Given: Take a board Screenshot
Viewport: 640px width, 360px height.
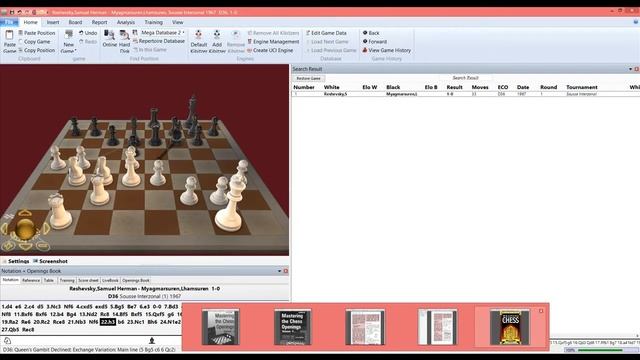Looking at the screenshot, I should pyautogui.click(x=50, y=261).
